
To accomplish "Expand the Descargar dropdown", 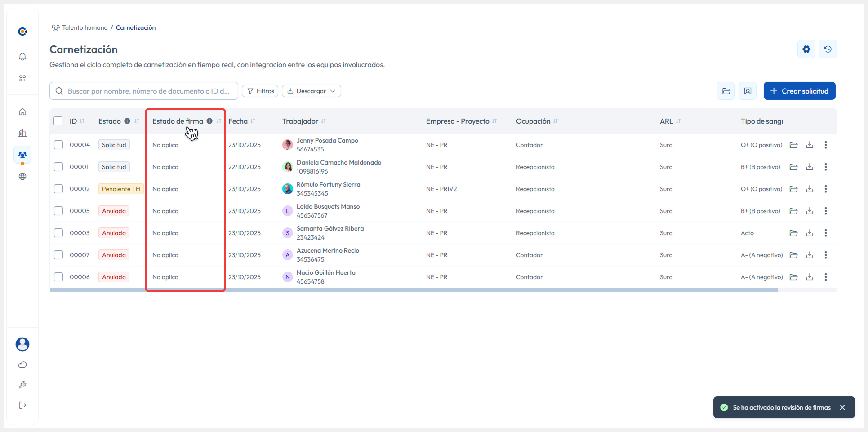I will pos(311,91).
